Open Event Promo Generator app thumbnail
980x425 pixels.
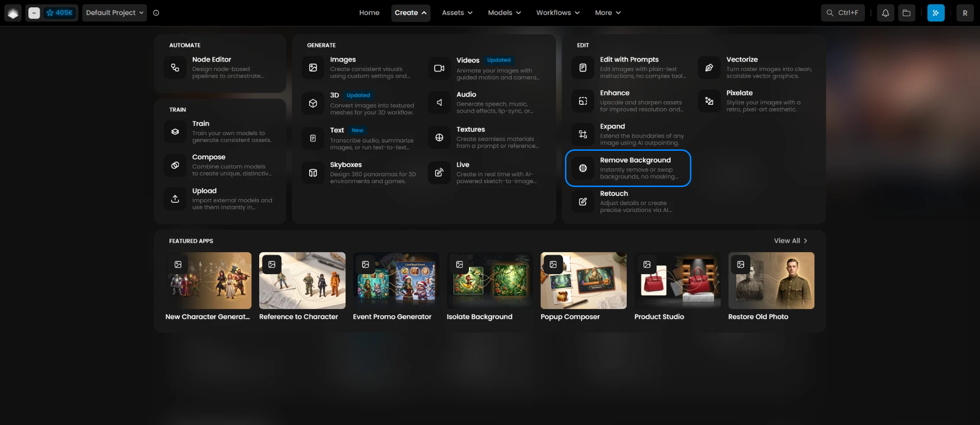coord(396,281)
